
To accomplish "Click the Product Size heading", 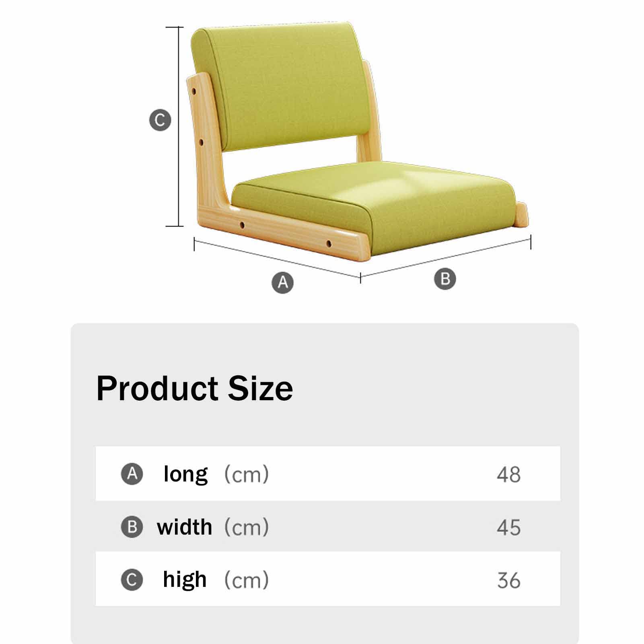I will (x=195, y=389).
